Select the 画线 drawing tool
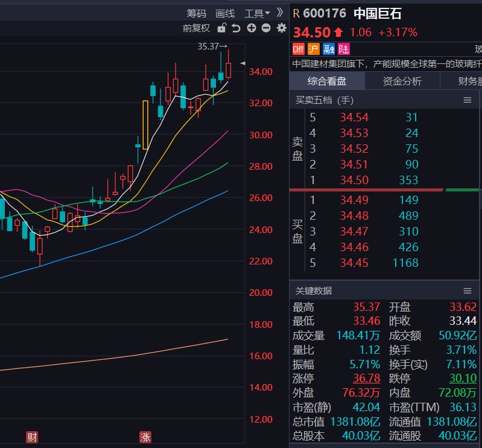Image resolution: width=482 pixels, height=448 pixels. pos(224,13)
